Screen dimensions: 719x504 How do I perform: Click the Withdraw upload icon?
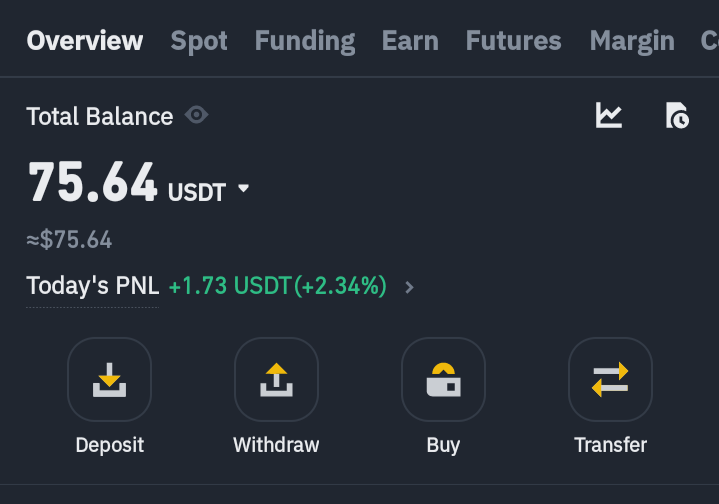click(x=277, y=379)
